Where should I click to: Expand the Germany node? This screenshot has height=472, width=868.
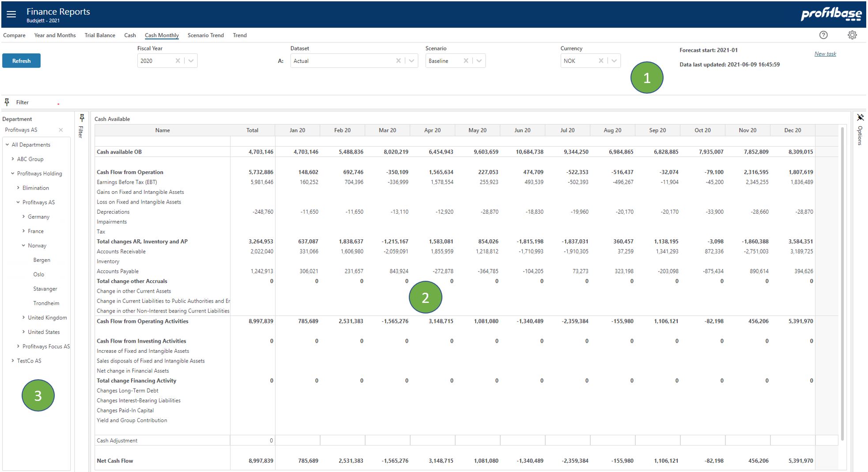click(23, 217)
